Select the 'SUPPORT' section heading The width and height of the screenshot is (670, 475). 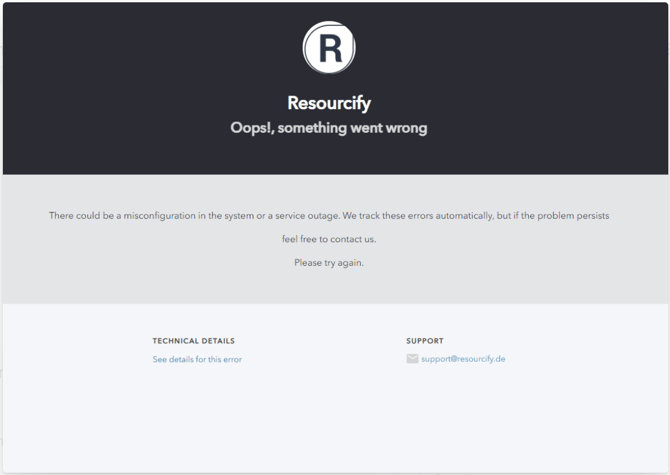(424, 341)
